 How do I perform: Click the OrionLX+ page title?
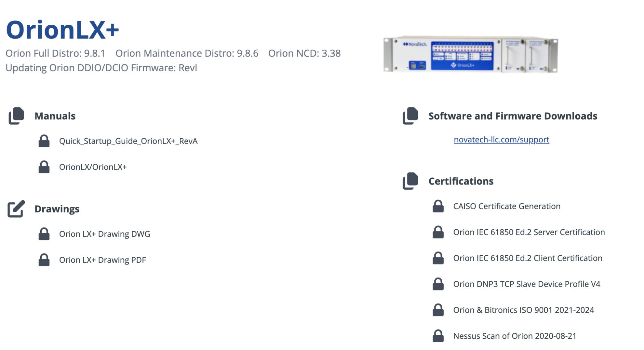click(x=62, y=30)
